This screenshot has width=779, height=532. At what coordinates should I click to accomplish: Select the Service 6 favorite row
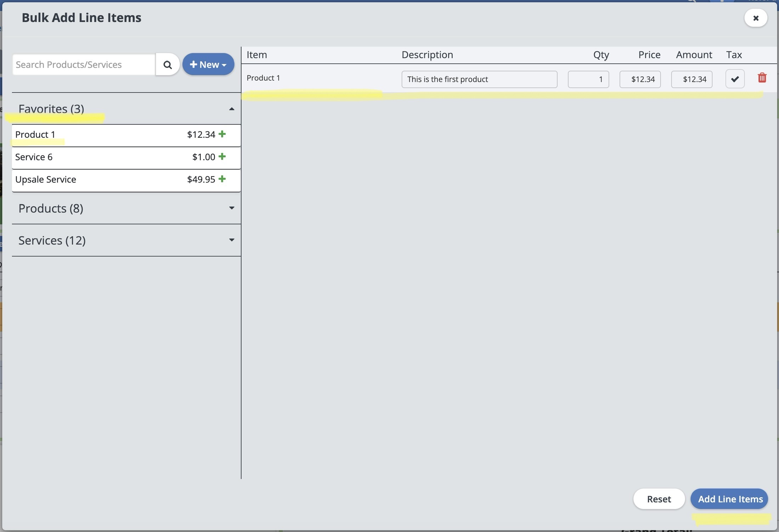(x=34, y=157)
